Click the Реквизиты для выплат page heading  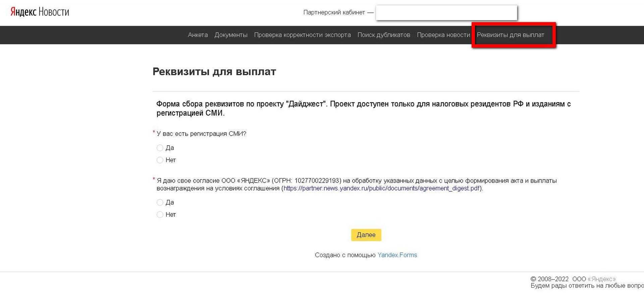(x=214, y=71)
